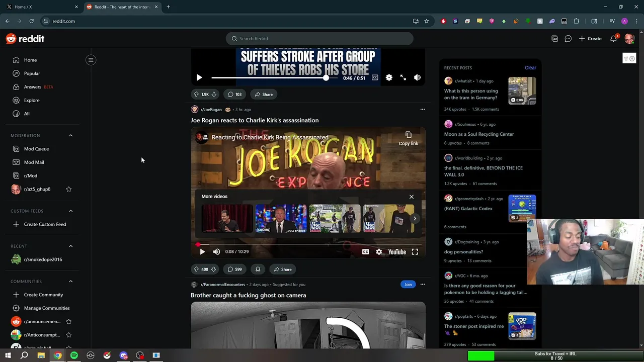Favorite r/announcements with star
Viewport: 644px width, 362px height.
coord(69,321)
